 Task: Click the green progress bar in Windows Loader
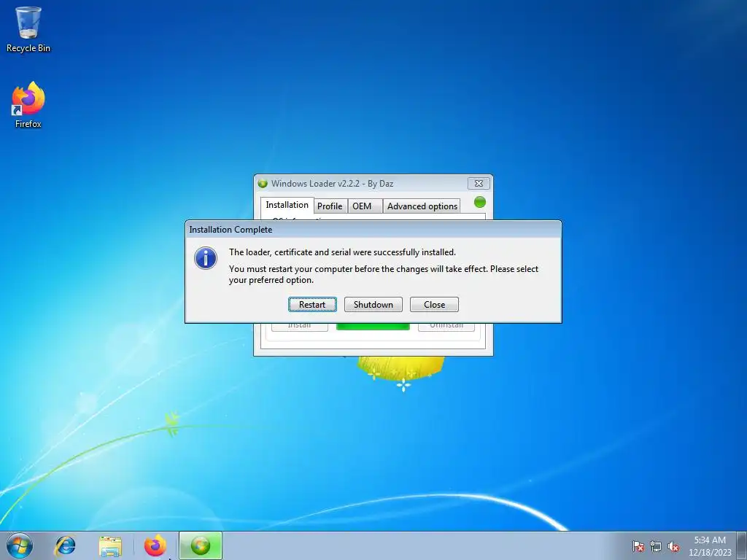tap(373, 327)
